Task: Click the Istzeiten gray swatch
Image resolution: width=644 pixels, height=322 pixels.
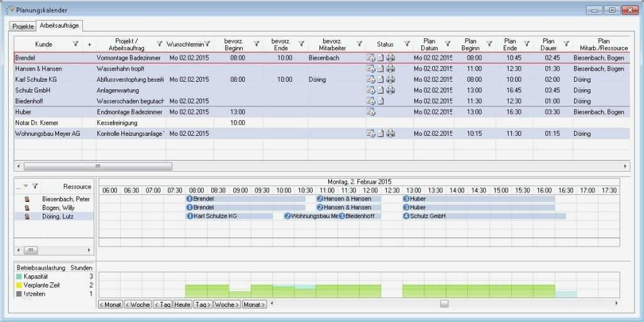Action: (19, 294)
